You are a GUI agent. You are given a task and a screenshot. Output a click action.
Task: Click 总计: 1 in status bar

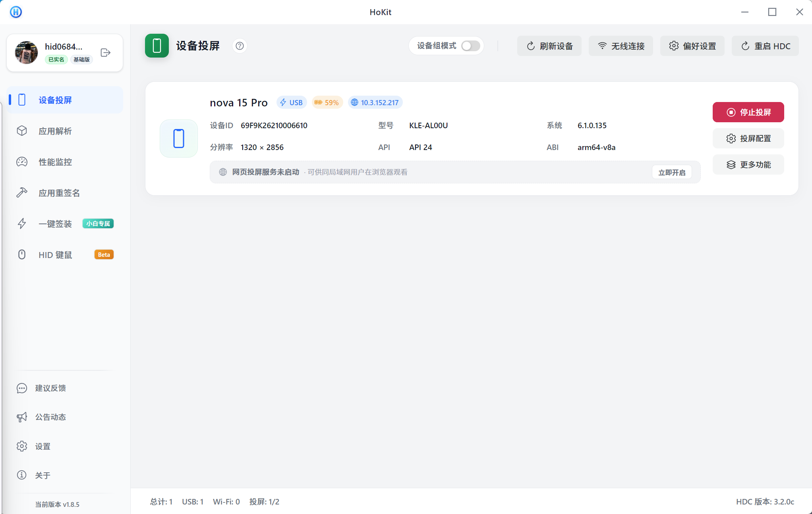(x=161, y=502)
